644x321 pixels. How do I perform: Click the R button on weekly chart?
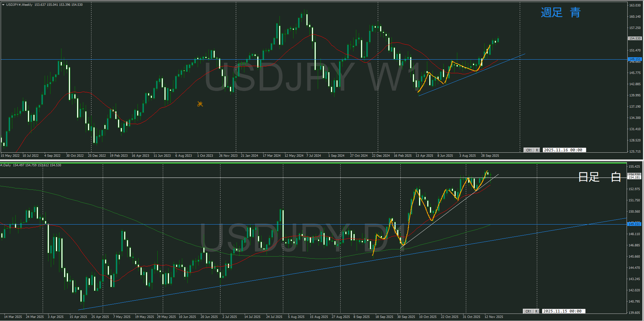(x=537, y=150)
